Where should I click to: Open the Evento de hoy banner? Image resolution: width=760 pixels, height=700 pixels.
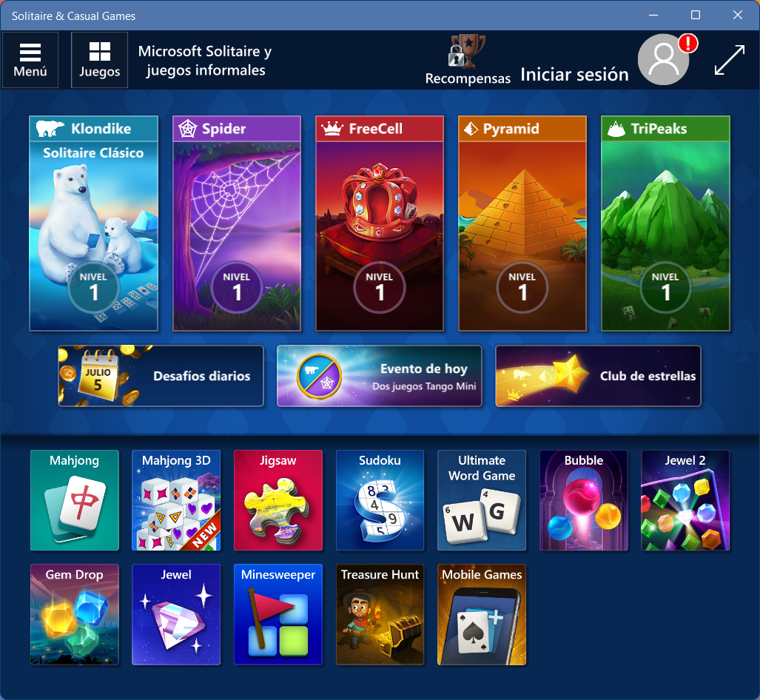380,376
